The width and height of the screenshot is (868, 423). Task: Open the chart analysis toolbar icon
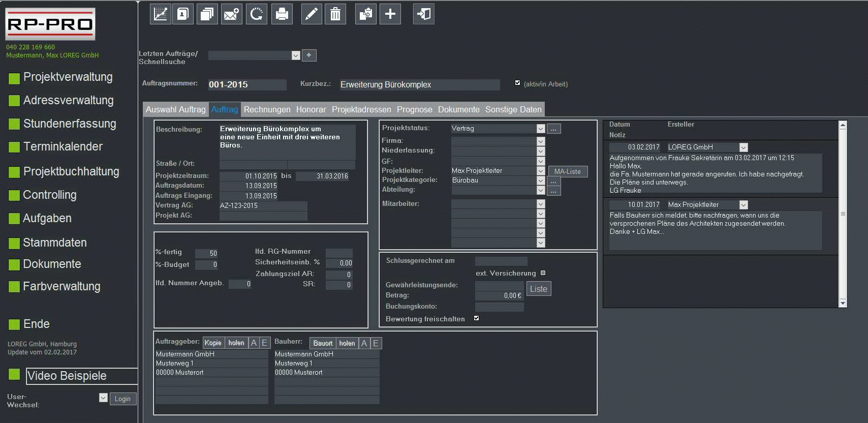tap(160, 14)
